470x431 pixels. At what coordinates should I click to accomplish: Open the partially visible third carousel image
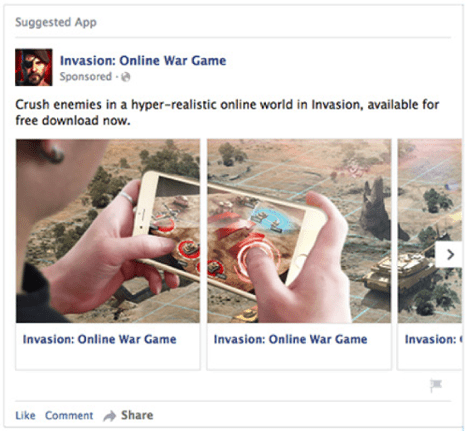[430, 231]
